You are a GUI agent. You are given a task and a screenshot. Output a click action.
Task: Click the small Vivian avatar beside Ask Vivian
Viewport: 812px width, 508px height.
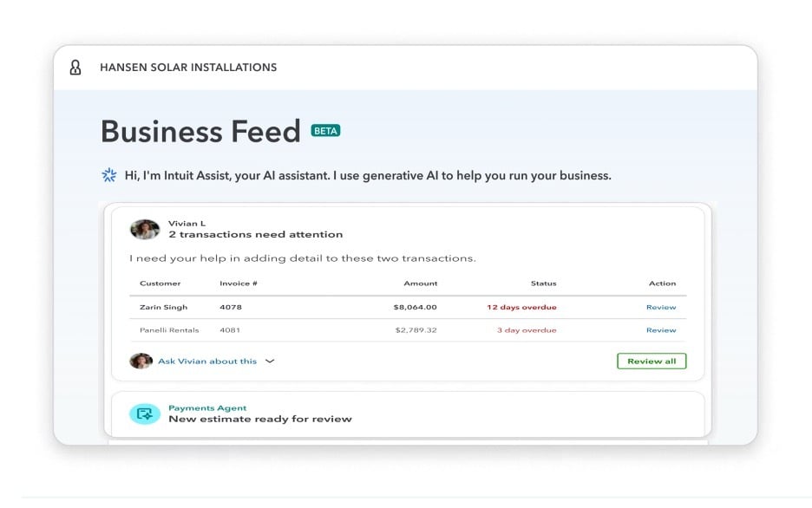pyautogui.click(x=141, y=361)
